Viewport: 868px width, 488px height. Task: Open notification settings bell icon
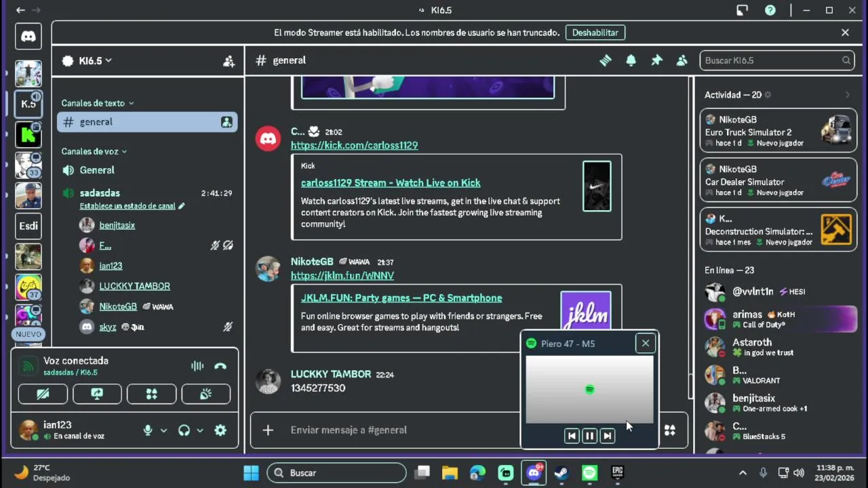pyautogui.click(x=631, y=60)
